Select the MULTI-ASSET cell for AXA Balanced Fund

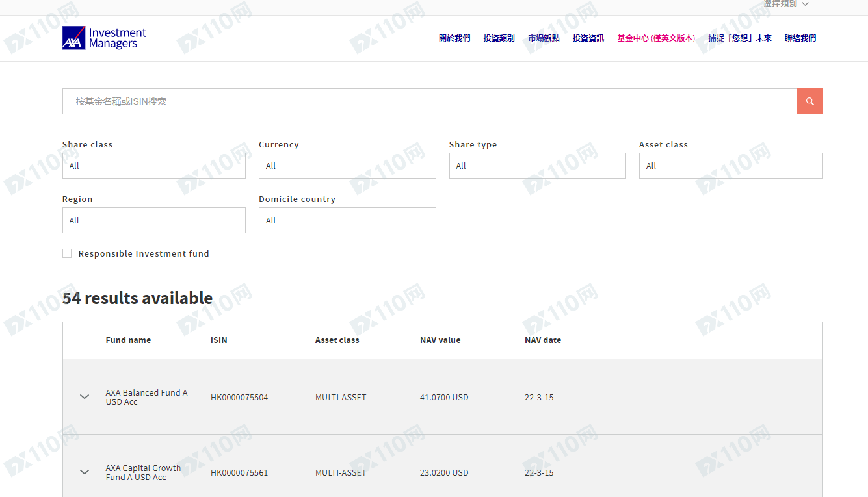pyautogui.click(x=341, y=397)
